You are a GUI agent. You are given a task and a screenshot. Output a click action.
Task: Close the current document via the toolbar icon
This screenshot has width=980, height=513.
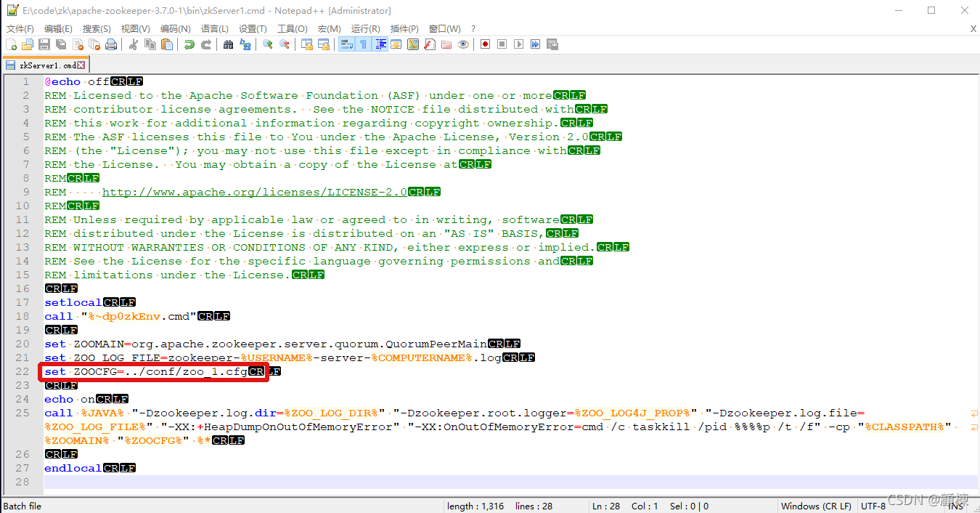78,44
